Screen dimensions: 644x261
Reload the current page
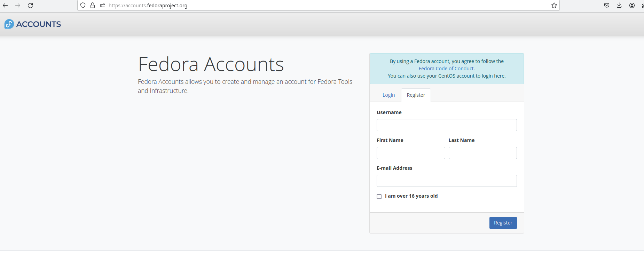coord(30,6)
